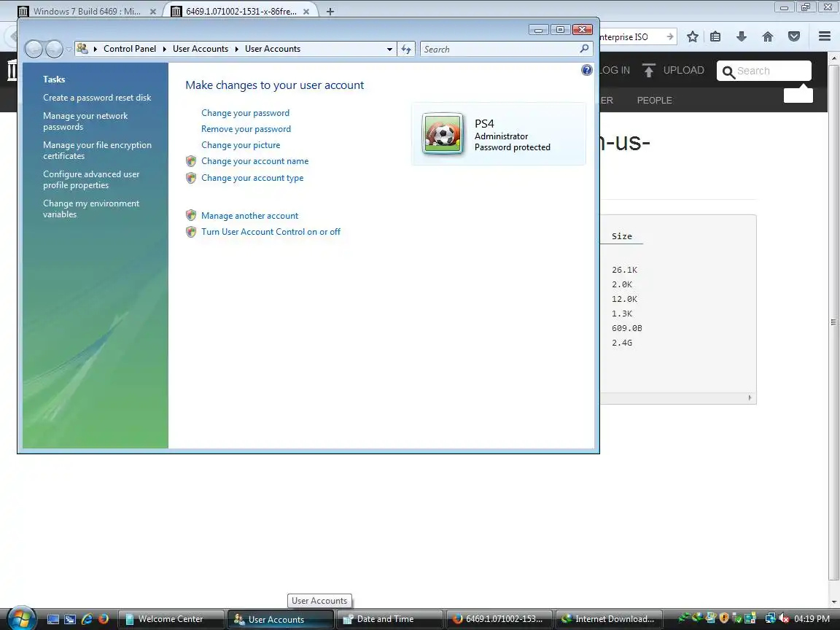Click the 04:19 PM clock
840x630 pixels.
click(x=812, y=619)
